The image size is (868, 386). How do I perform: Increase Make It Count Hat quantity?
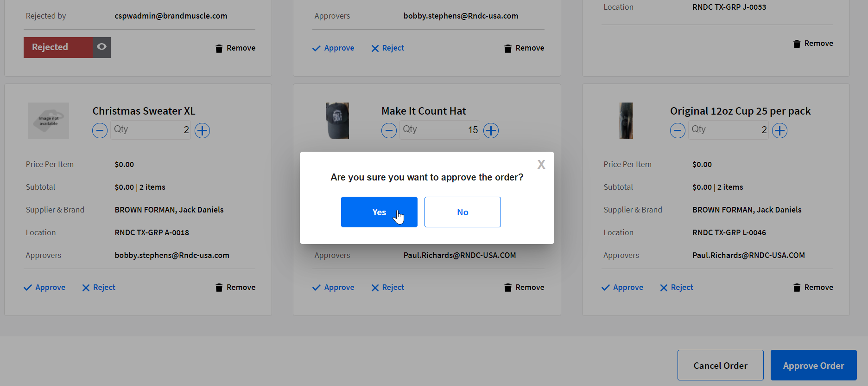[491, 131]
